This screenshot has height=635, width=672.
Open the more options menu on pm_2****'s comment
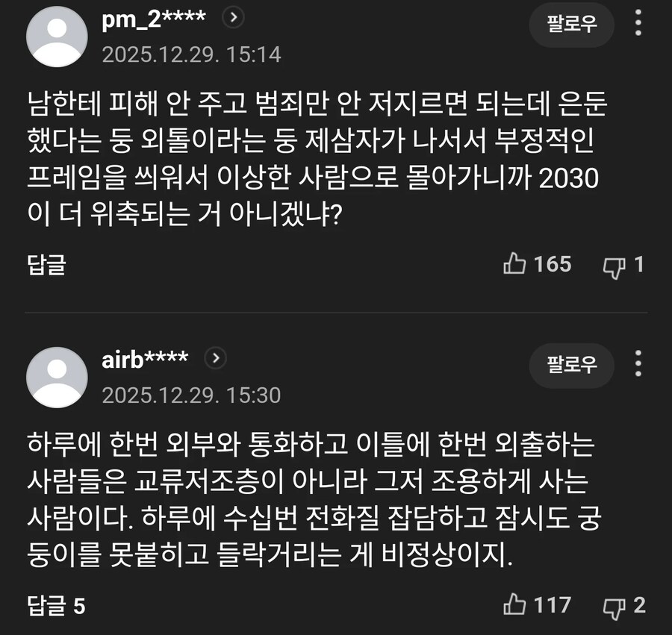tap(639, 25)
